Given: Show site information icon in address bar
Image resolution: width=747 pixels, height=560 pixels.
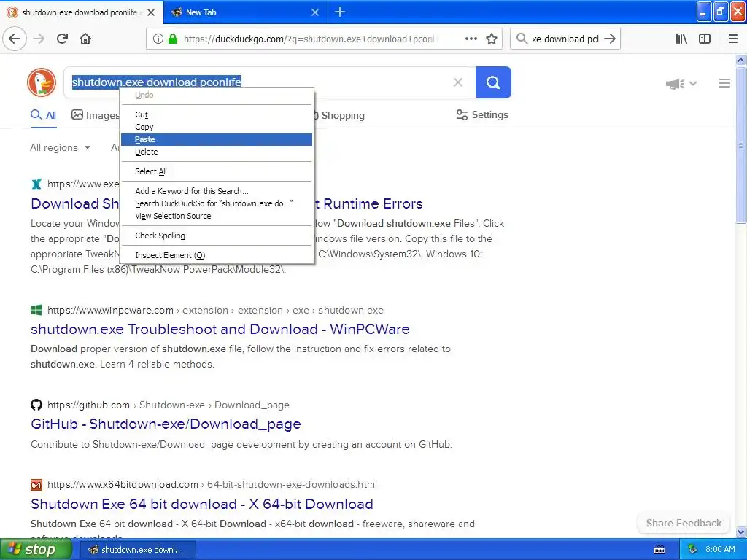Looking at the screenshot, I should click(x=158, y=39).
